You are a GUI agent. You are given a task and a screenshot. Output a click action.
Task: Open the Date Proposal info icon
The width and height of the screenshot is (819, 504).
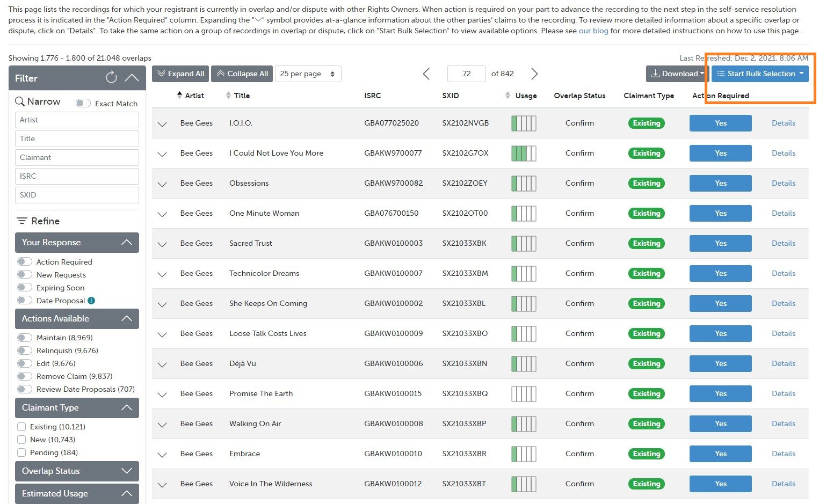[x=91, y=301]
